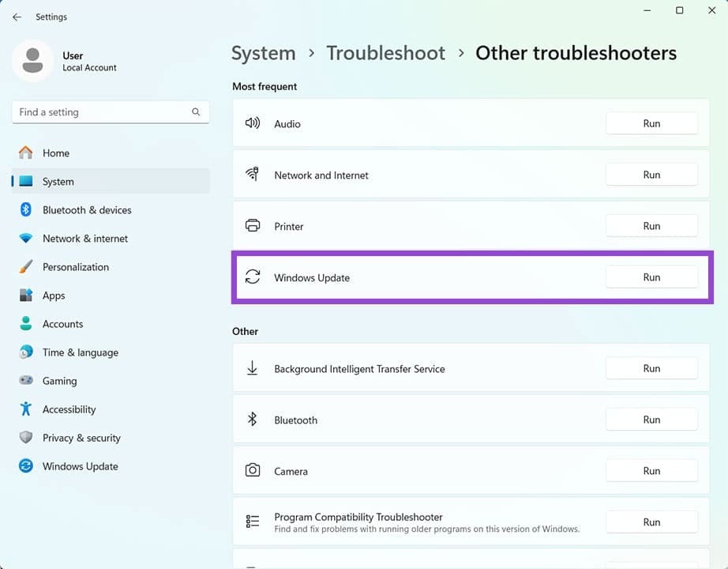Click the Gaming controller icon in sidebar
The image size is (728, 569).
(25, 380)
